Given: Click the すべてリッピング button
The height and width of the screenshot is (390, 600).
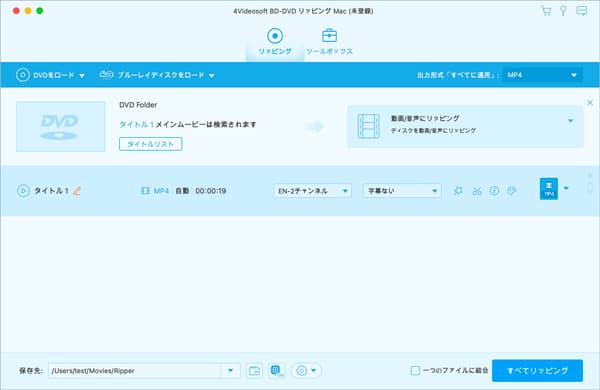Looking at the screenshot, I should pos(537,370).
